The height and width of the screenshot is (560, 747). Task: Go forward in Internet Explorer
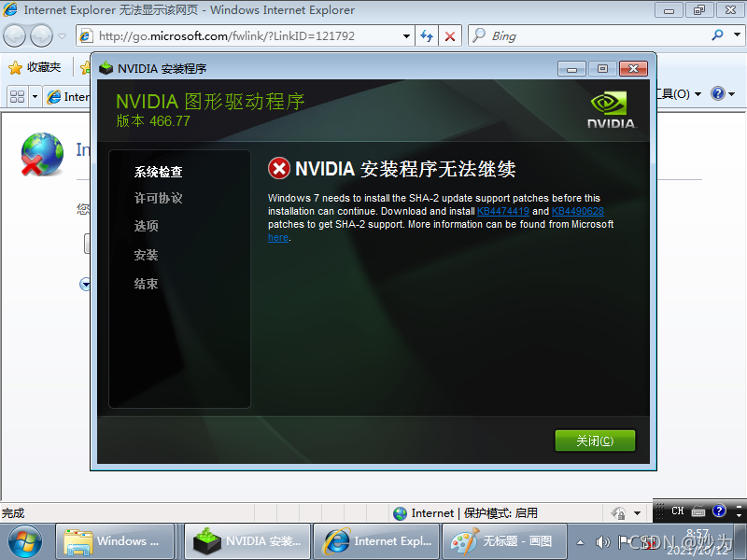(41, 36)
